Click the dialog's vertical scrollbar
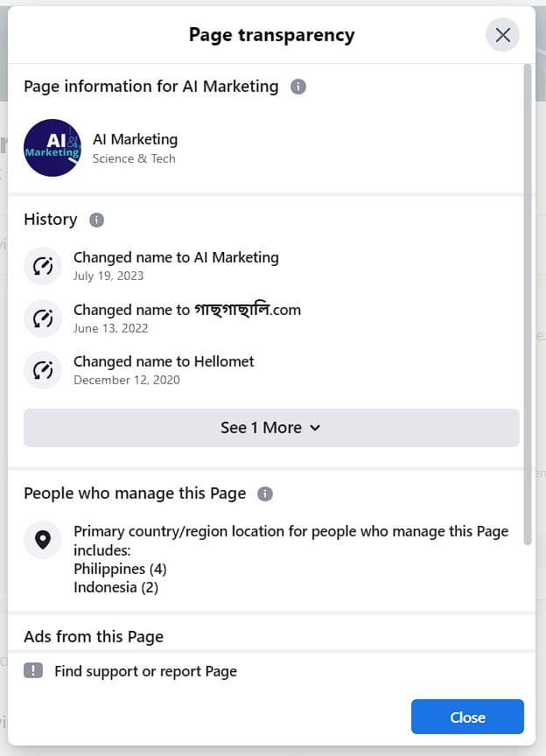The image size is (546, 756). point(527,306)
